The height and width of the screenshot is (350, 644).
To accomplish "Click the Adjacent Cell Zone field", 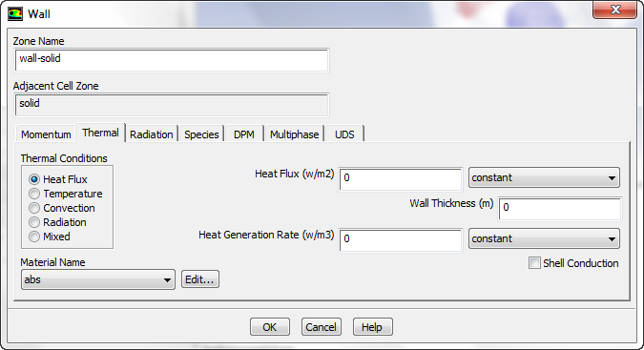I will [172, 105].
